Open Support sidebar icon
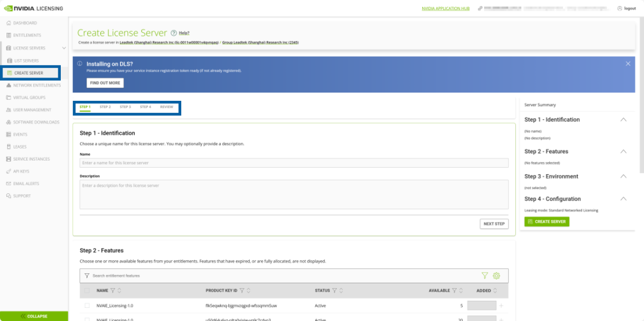The height and width of the screenshot is (321, 644). point(9,196)
